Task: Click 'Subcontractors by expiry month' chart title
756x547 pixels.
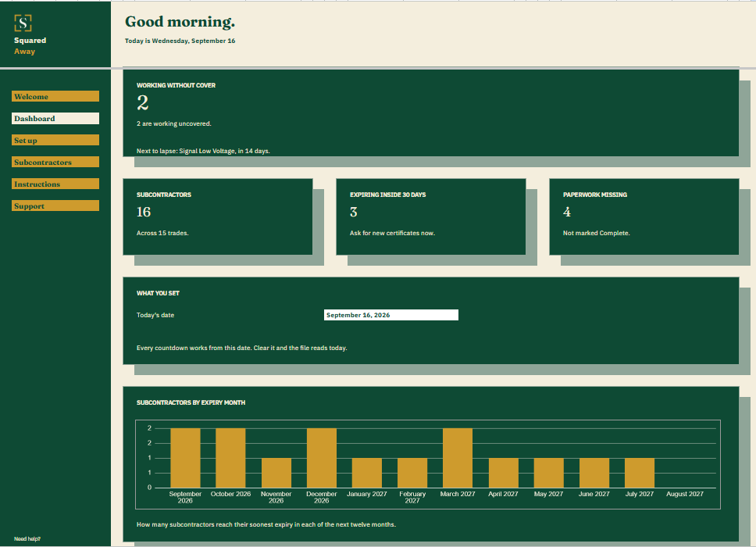Action: point(191,402)
